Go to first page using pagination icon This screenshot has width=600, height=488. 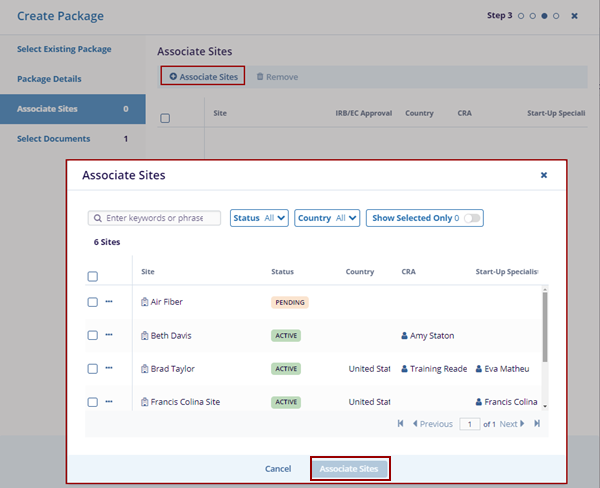click(x=401, y=424)
